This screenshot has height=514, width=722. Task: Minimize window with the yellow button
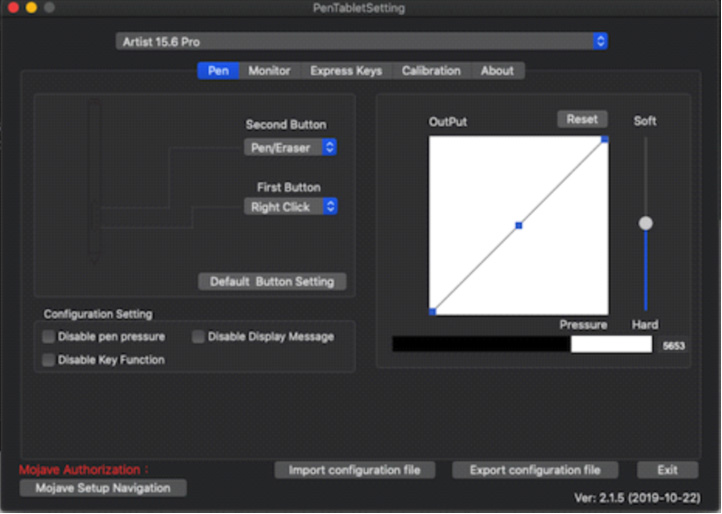[x=31, y=7]
